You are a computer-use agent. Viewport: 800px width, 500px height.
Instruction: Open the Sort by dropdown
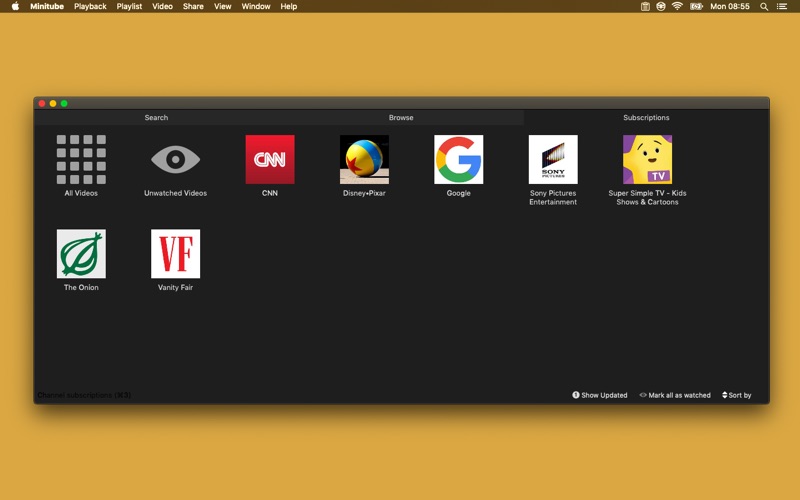coord(737,395)
